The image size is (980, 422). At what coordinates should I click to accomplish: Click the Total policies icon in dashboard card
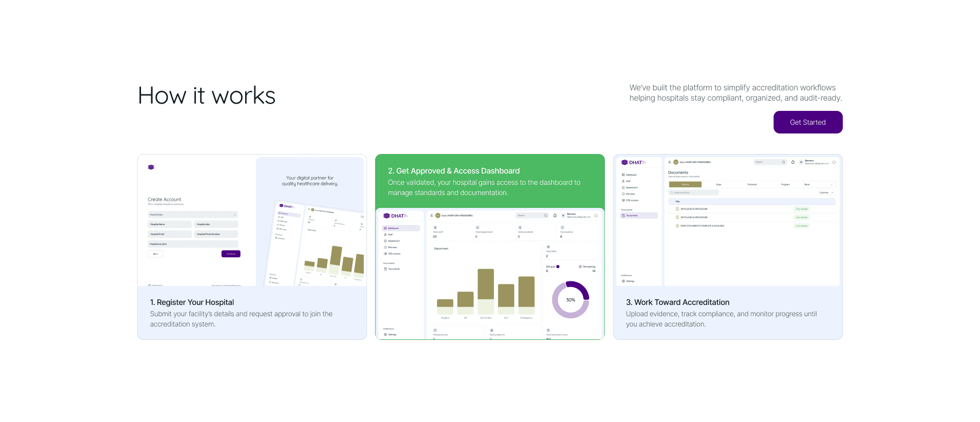563,227
